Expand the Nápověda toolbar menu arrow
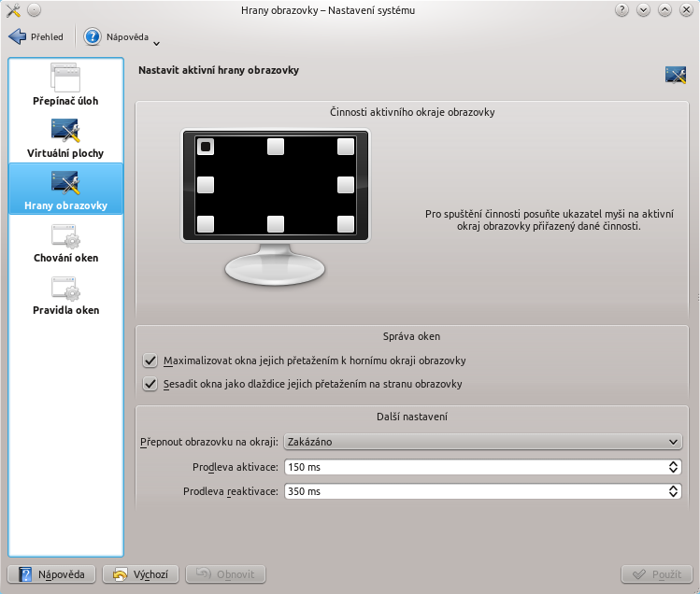Viewport: 700px width, 594px height. (156, 43)
